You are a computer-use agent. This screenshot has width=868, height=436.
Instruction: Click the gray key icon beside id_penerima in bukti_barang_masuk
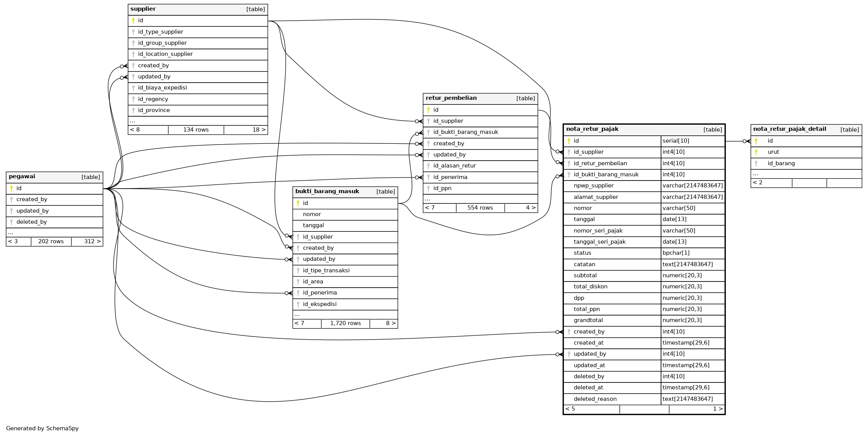pyautogui.click(x=298, y=293)
